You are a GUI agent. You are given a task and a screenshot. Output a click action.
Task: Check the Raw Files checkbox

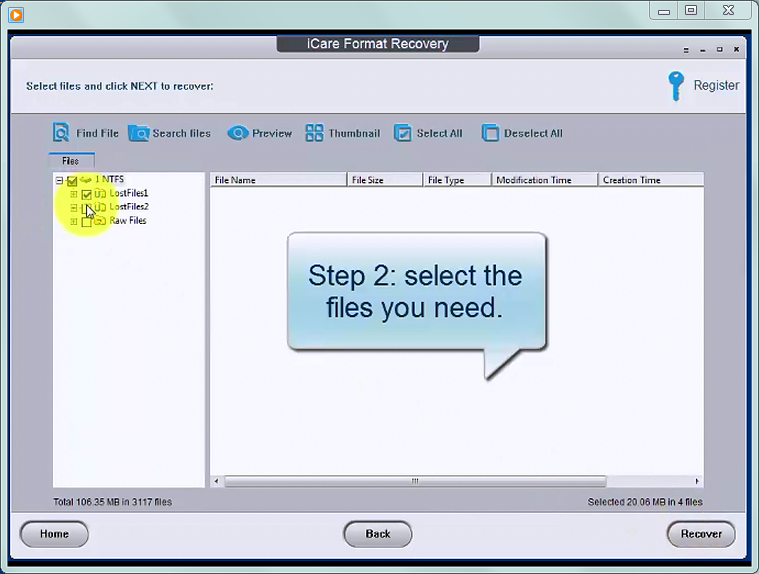tap(87, 222)
